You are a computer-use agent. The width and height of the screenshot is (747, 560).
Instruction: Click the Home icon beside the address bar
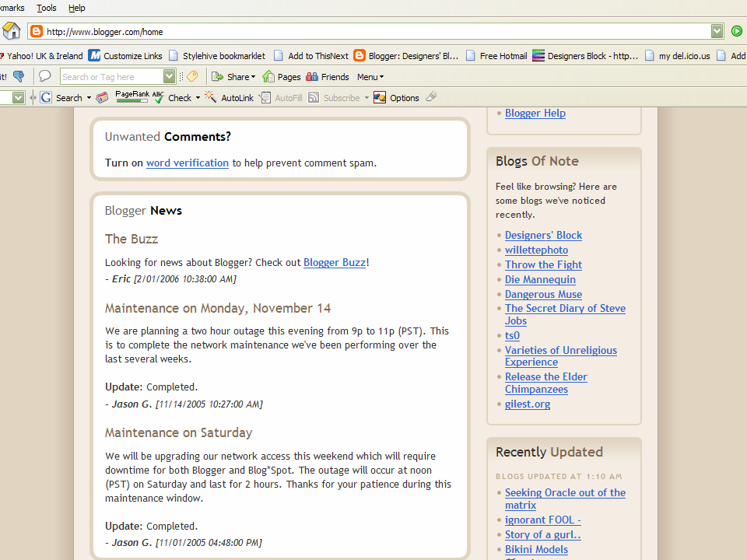(x=12, y=31)
